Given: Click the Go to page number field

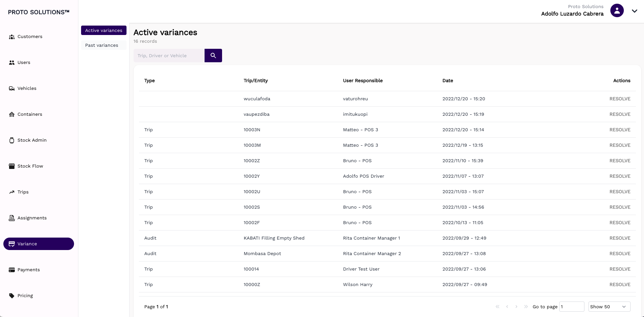Looking at the screenshot, I should tap(572, 307).
